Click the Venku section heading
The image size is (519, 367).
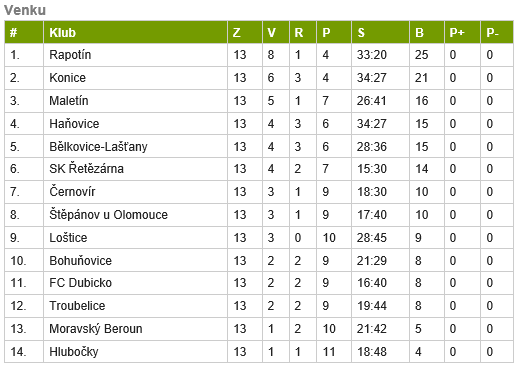pyautogui.click(x=25, y=10)
